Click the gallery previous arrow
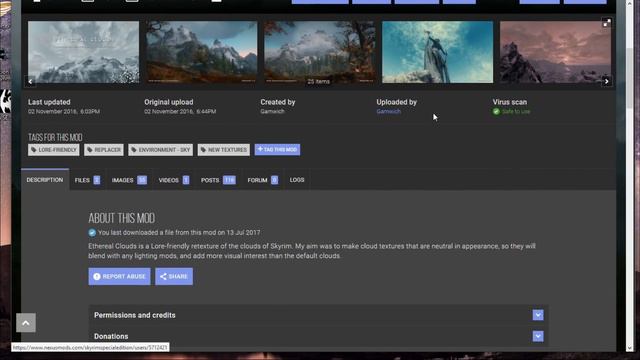The image size is (640, 360). [30, 81]
